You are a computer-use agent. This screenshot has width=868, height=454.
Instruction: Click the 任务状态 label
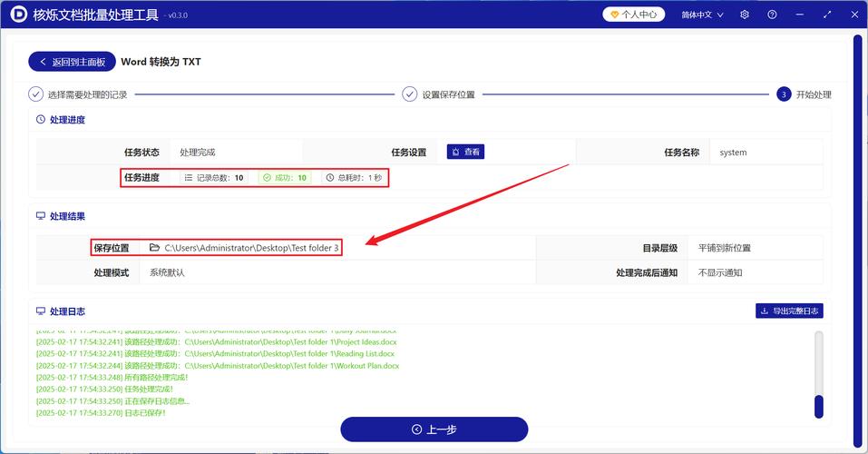point(141,153)
